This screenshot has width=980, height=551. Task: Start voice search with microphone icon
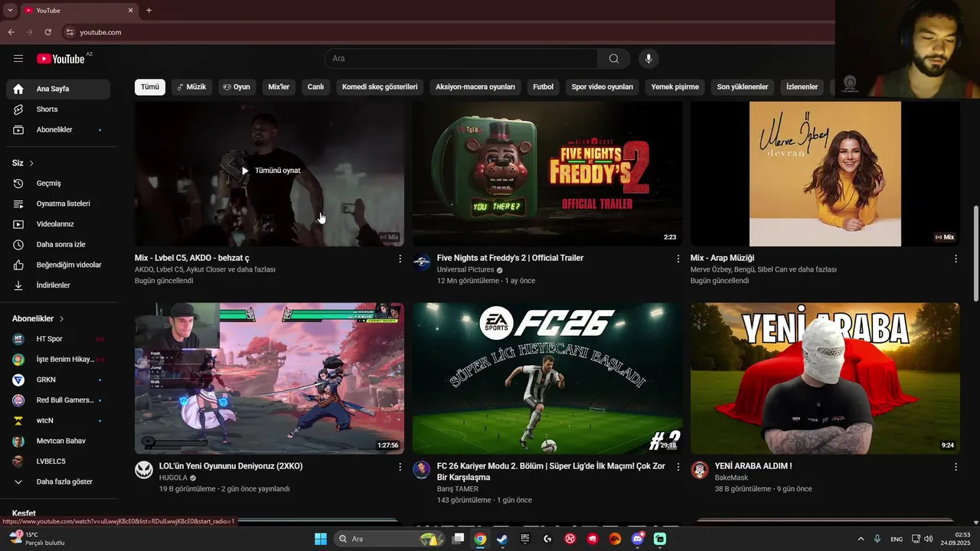point(648,59)
